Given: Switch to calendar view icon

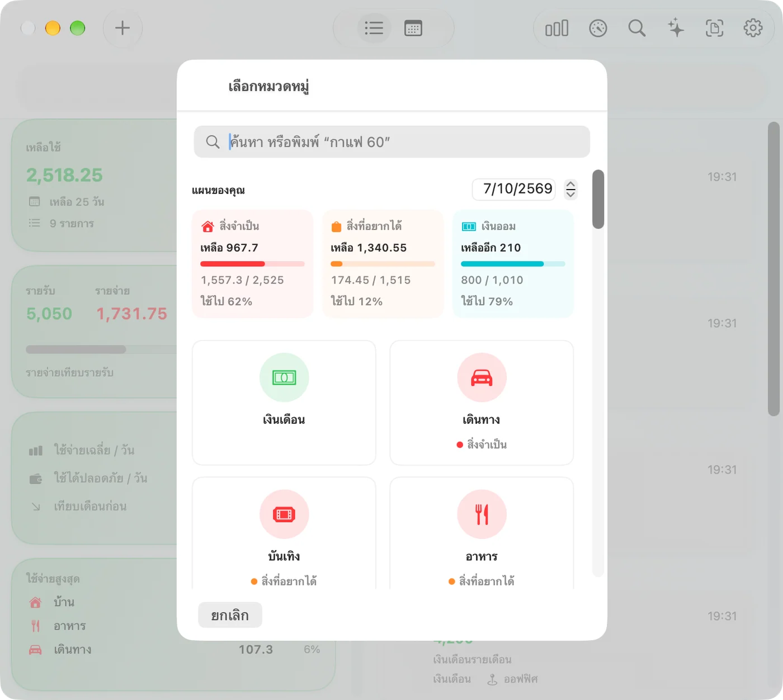Looking at the screenshot, I should click(x=413, y=28).
